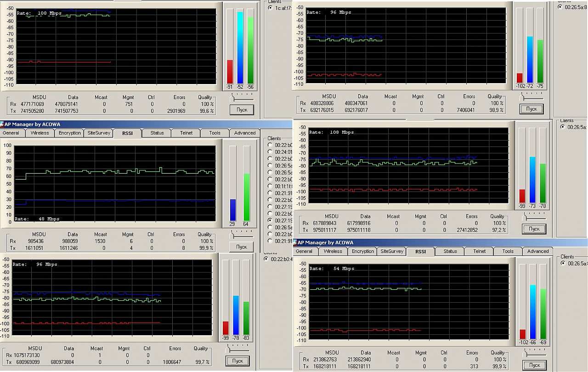
Task: Open the General tab in the 54 Mbps window
Action: coord(305,252)
